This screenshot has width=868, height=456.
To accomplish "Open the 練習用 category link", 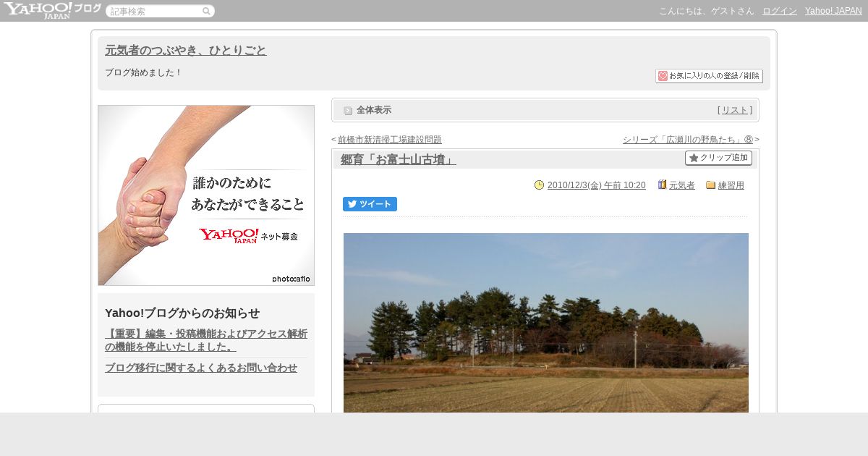I will (731, 185).
